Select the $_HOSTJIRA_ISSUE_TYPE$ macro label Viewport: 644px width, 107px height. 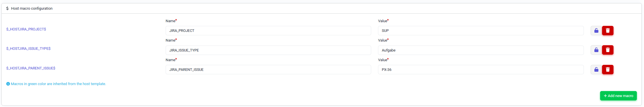pos(29,49)
